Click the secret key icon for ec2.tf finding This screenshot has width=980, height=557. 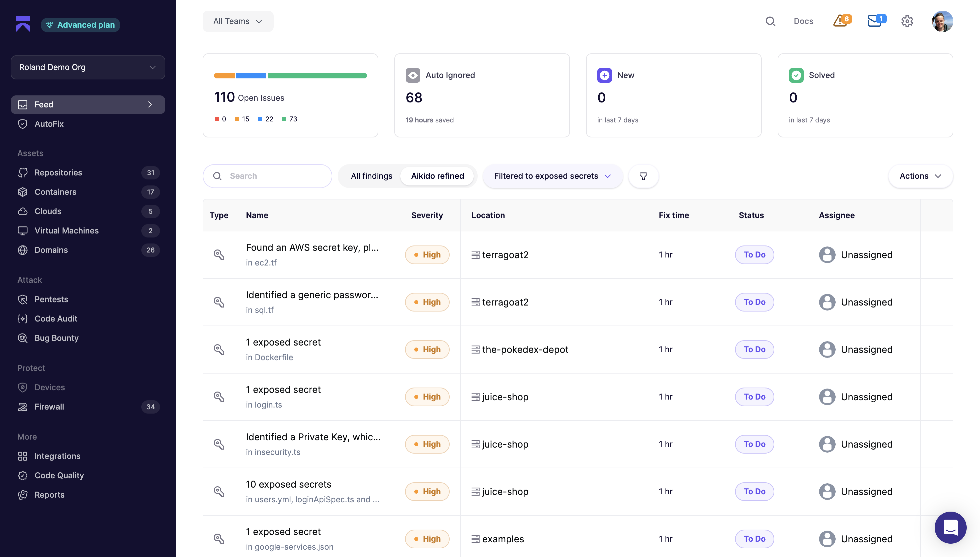219,255
